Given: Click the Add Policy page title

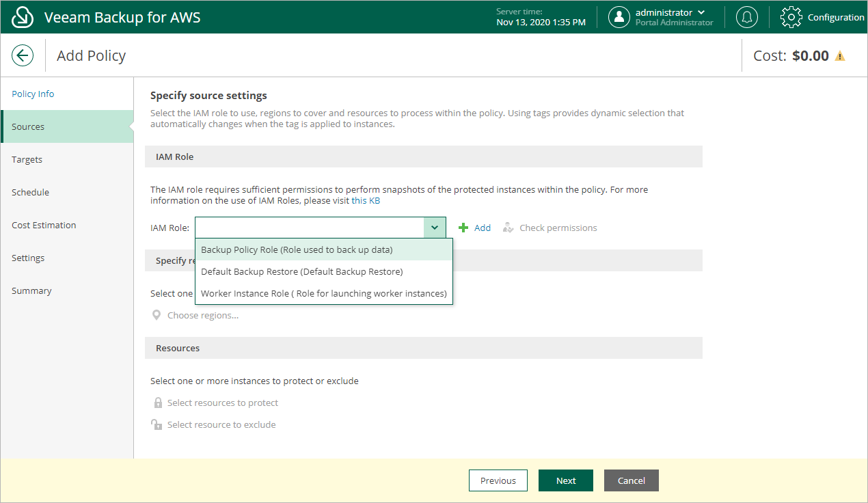Looking at the screenshot, I should pyautogui.click(x=91, y=55).
